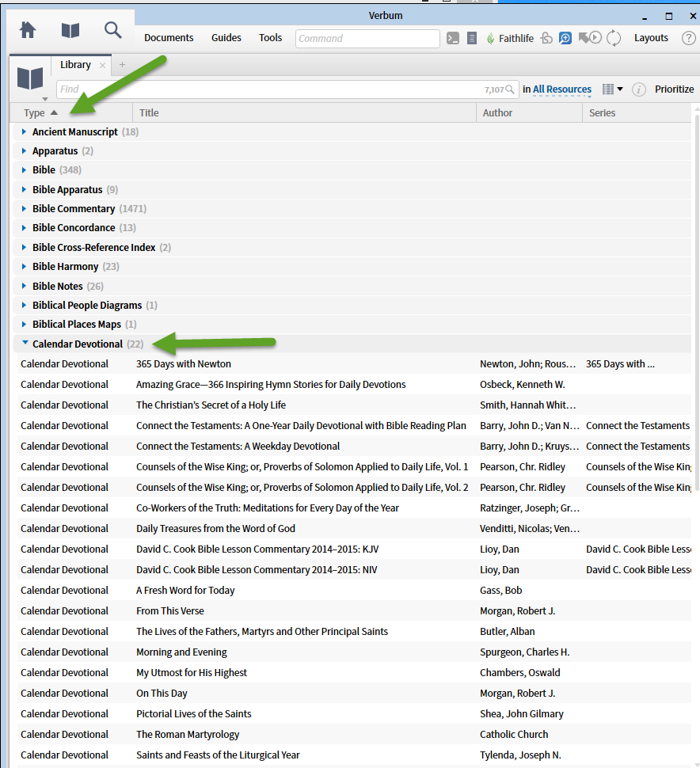Open the Search magnifier icon
700x768 pixels.
click(112, 30)
